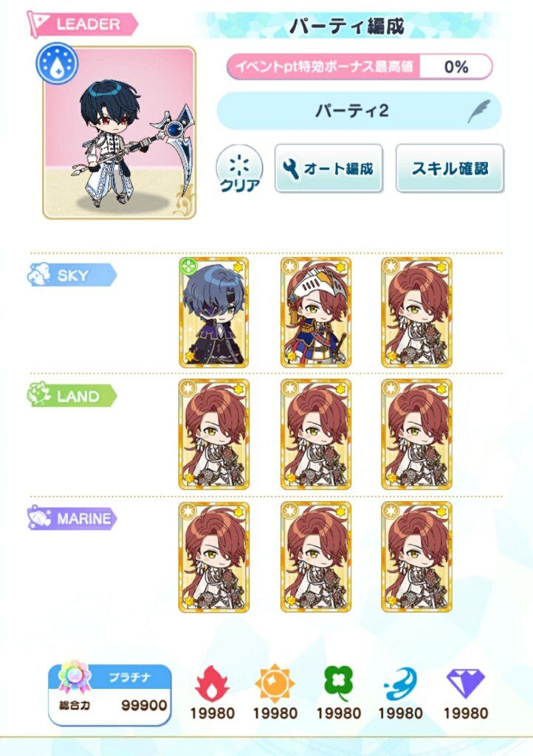Choose the third card in SKY row

(x=417, y=312)
